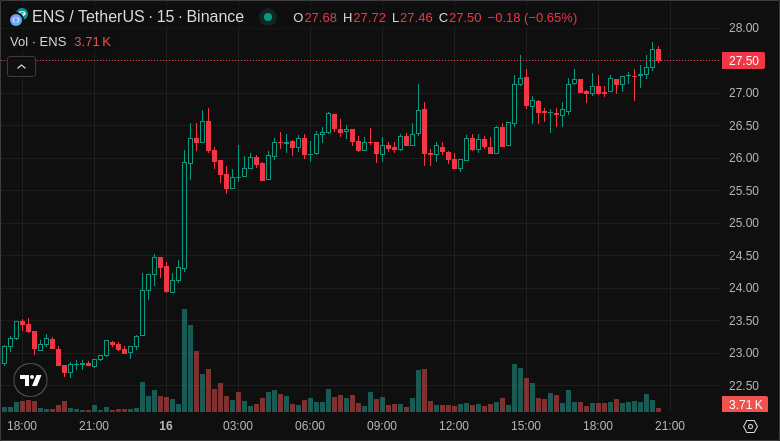Click the 26.00 price axis label
Image resolution: width=780 pixels, height=441 pixels.
tap(744, 158)
